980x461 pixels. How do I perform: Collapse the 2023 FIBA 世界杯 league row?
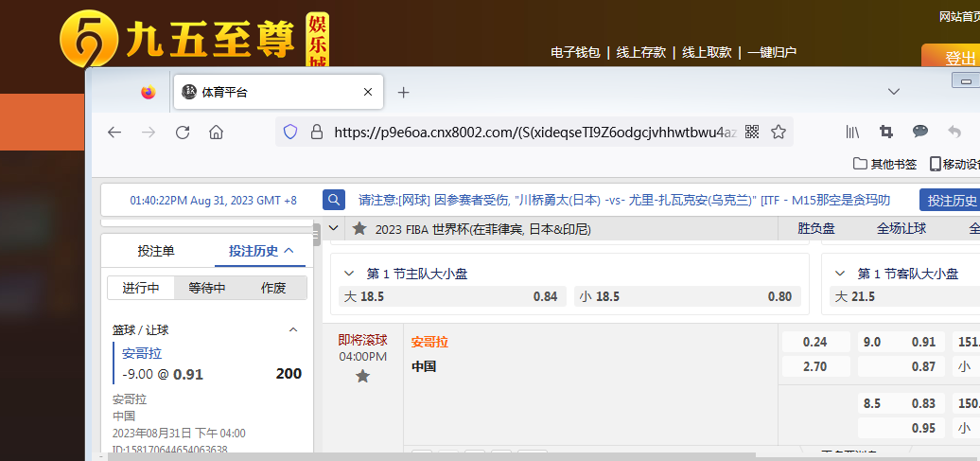click(x=333, y=228)
